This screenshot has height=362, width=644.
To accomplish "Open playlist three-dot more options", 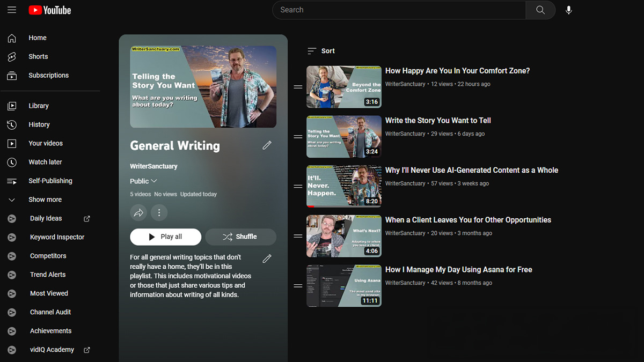I will [159, 213].
